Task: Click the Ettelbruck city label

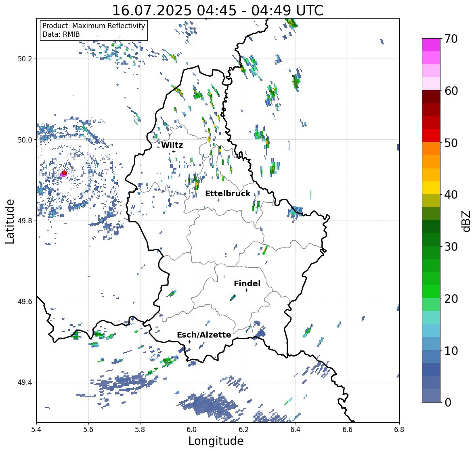Action: 228,193
